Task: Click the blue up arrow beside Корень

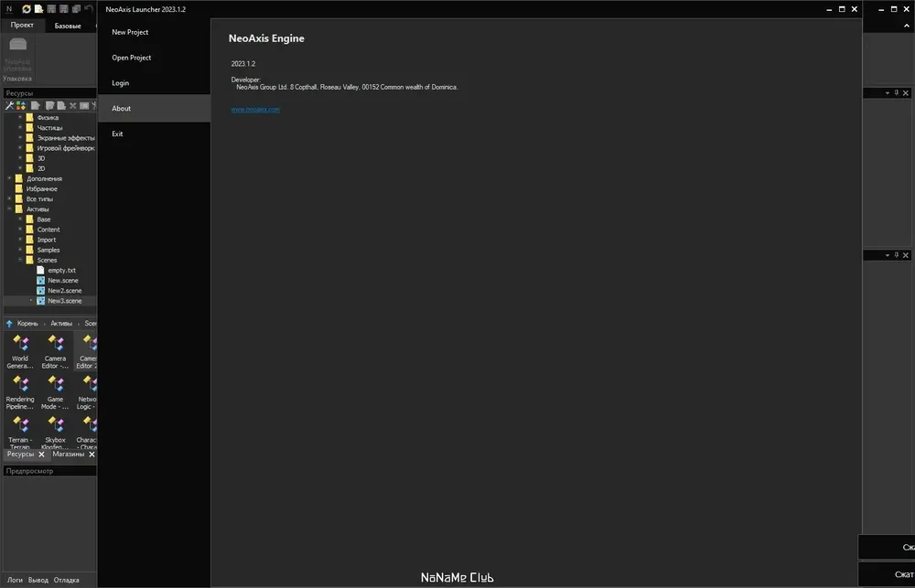Action: coord(9,323)
